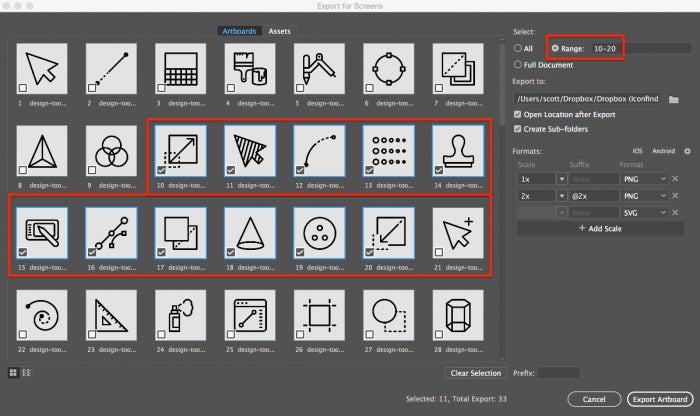Select artboard 25 window with path thumbnail
Screen dimensions: 700x416
[250, 315]
